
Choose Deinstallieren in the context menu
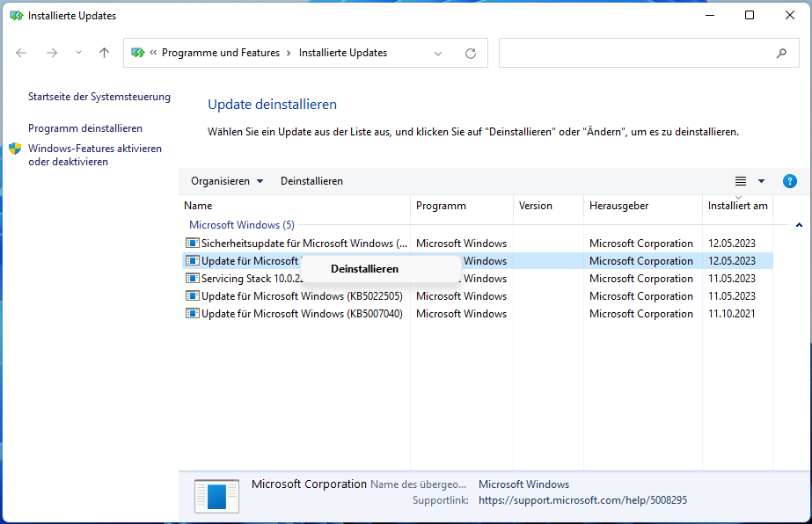[381, 269]
